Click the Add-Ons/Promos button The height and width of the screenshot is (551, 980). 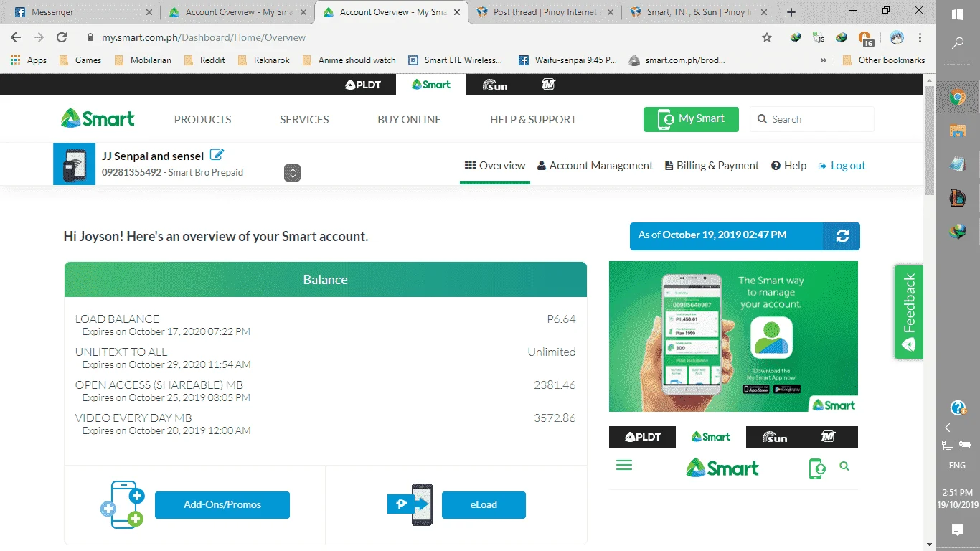tap(222, 504)
